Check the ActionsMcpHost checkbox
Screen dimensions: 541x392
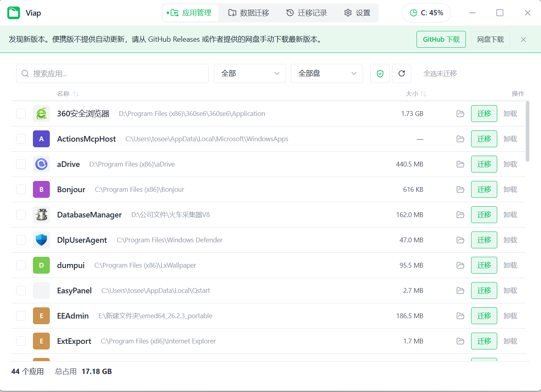pyautogui.click(x=21, y=139)
